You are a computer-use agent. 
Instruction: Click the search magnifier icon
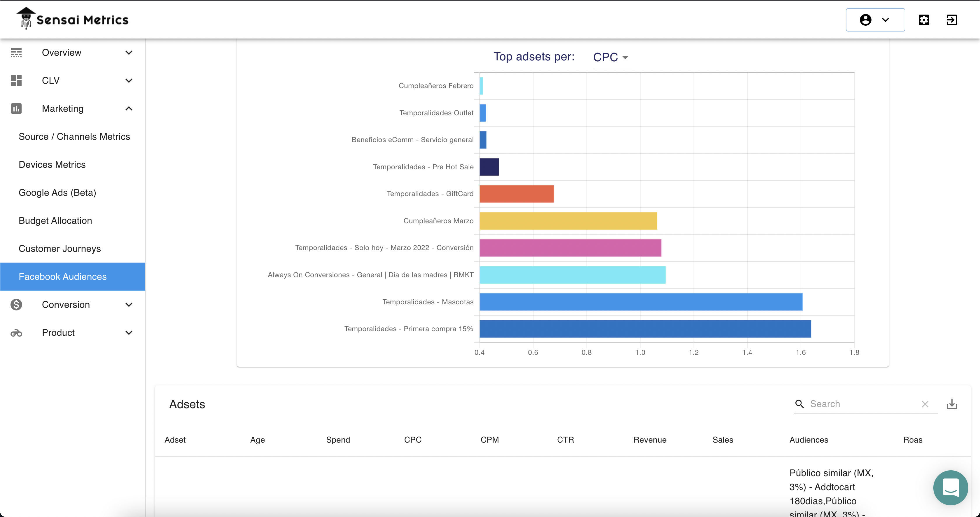pyautogui.click(x=800, y=404)
